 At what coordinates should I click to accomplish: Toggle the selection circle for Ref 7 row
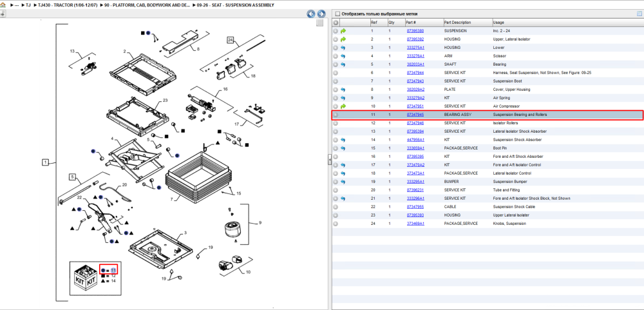[336, 81]
